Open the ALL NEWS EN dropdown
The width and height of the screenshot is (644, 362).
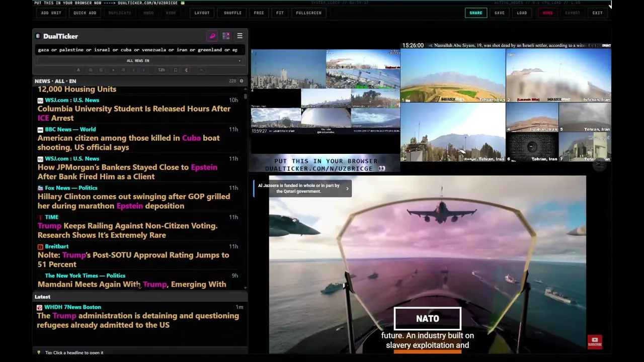(139, 61)
